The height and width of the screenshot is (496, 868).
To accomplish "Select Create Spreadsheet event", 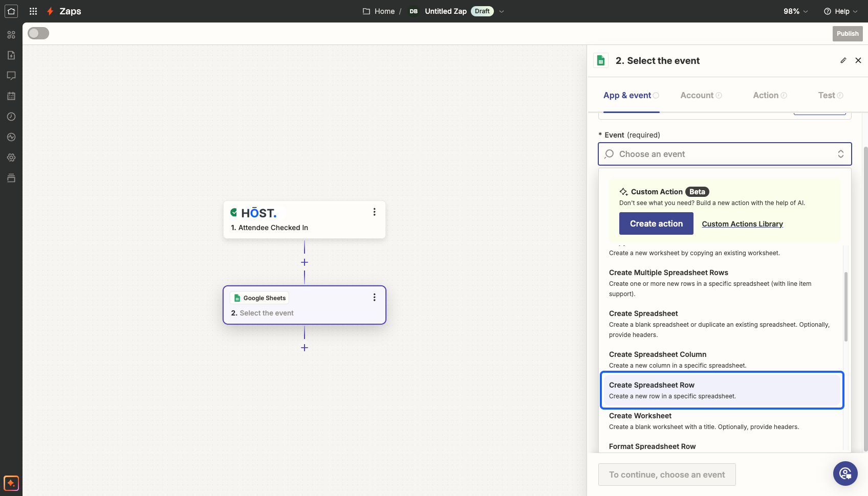I will (x=722, y=324).
